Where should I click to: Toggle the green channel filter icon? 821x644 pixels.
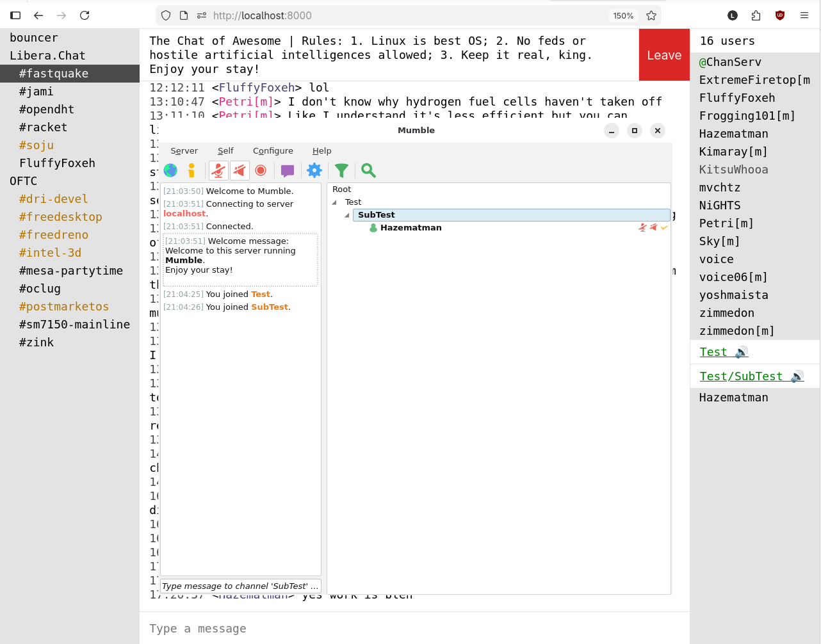pyautogui.click(x=341, y=170)
